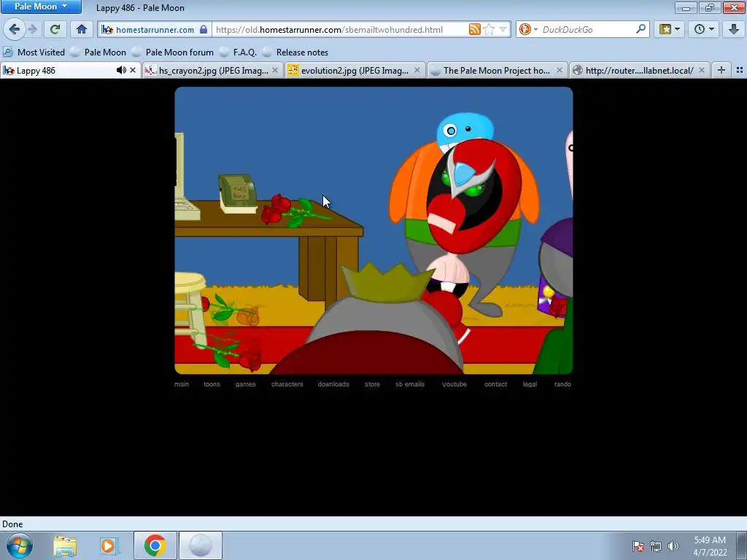Open the toons link

pos(212,384)
